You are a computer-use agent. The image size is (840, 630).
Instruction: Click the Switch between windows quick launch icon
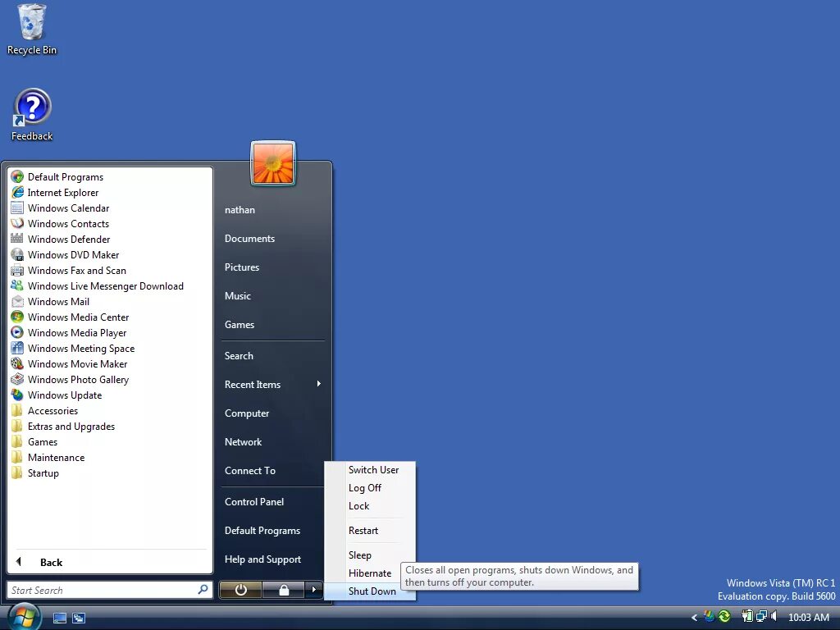coord(79,618)
